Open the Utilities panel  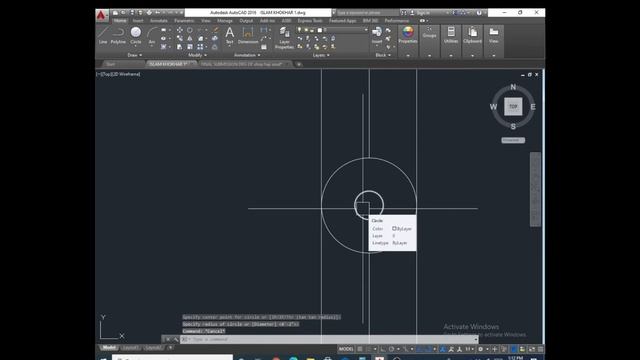point(451,35)
